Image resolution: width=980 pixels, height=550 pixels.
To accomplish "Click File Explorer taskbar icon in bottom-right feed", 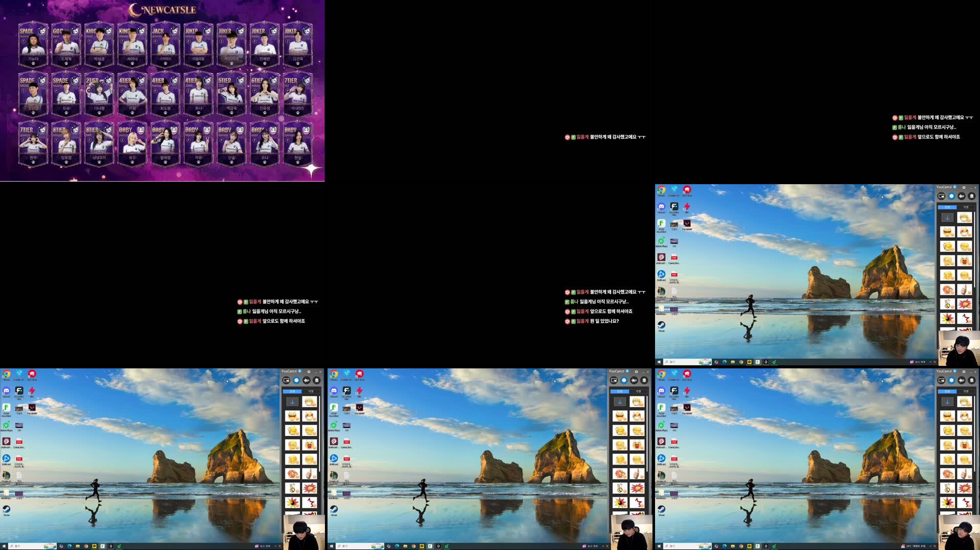I will (732, 546).
